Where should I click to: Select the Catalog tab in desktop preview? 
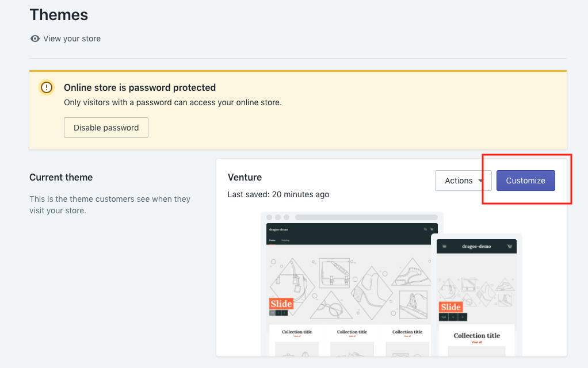click(x=285, y=240)
